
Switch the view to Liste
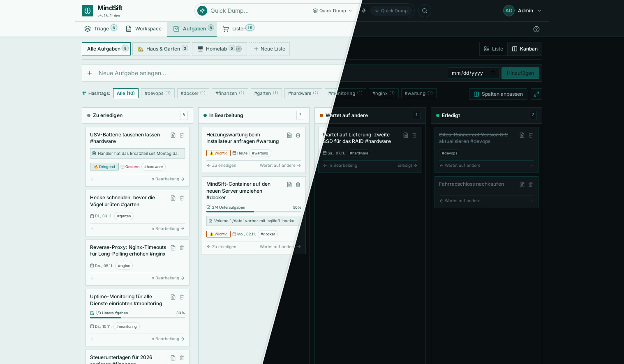click(x=493, y=49)
